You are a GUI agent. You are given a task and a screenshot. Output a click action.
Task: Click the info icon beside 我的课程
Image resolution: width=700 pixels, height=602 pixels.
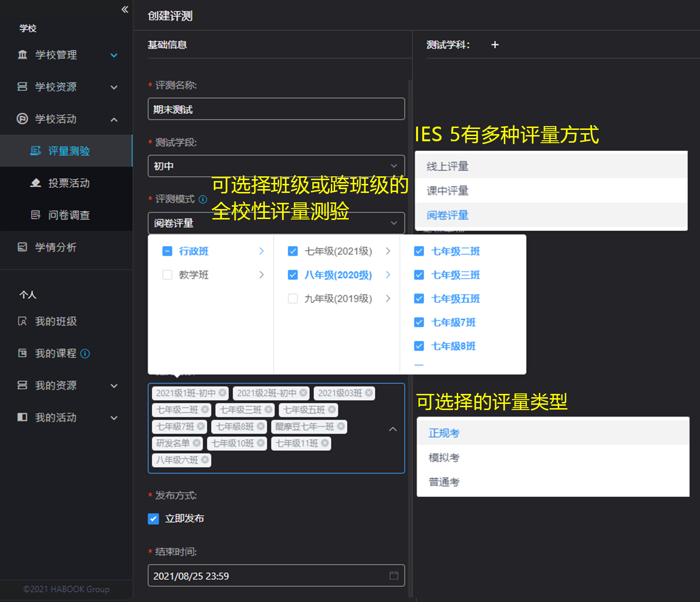point(85,354)
